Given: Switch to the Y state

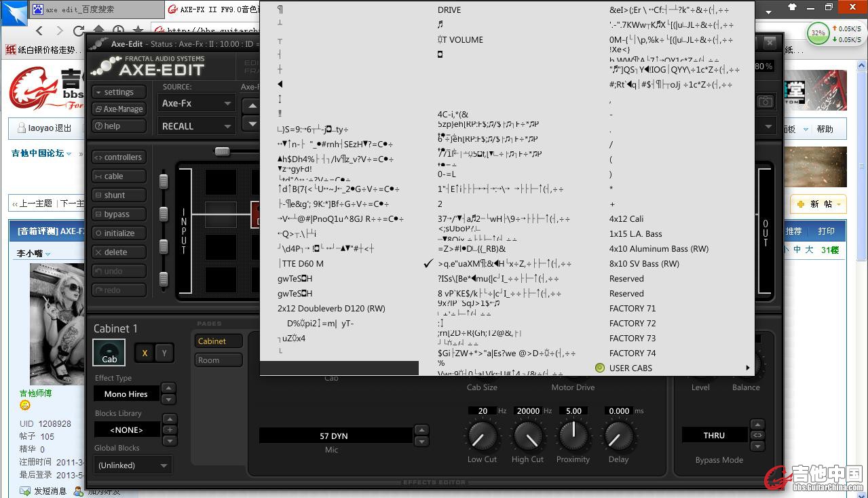Looking at the screenshot, I should (164, 353).
